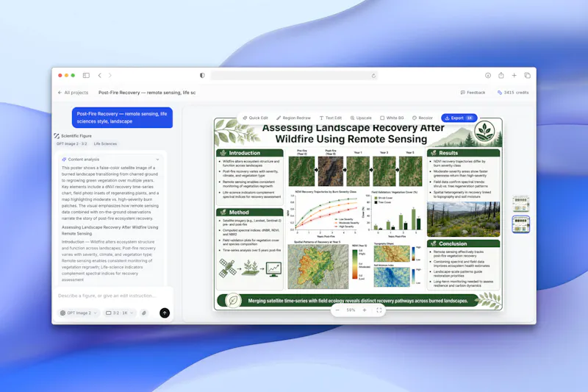
Task: Go forward with the browser forward arrow
Action: click(110, 76)
